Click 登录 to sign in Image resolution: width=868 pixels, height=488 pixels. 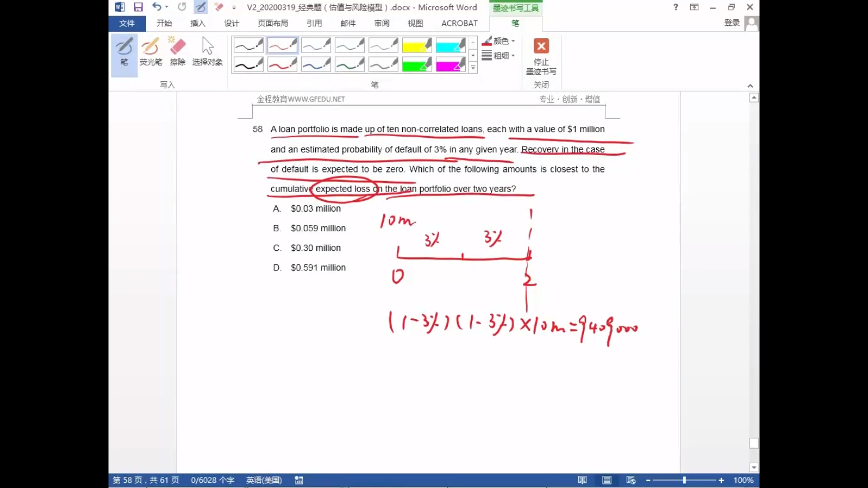[x=732, y=23]
